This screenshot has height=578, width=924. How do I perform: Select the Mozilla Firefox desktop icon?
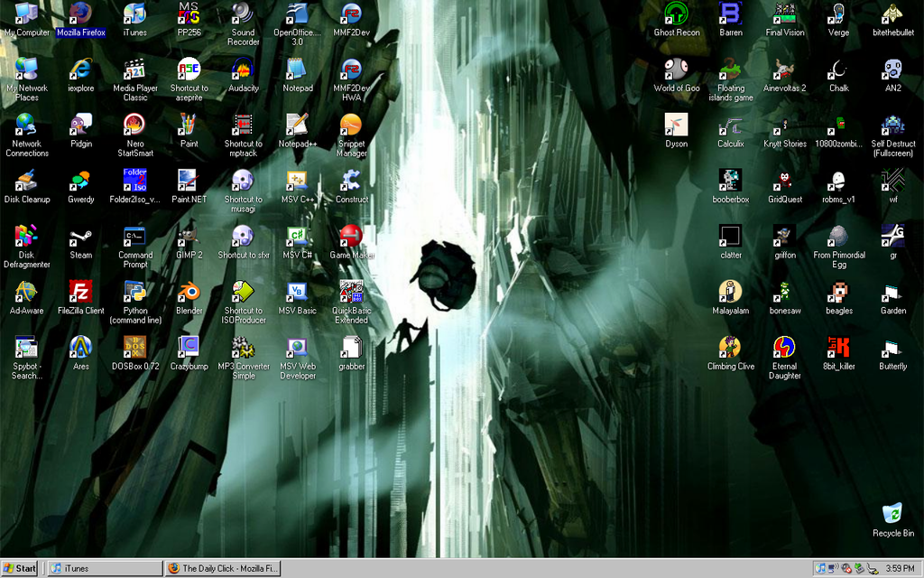[80, 13]
